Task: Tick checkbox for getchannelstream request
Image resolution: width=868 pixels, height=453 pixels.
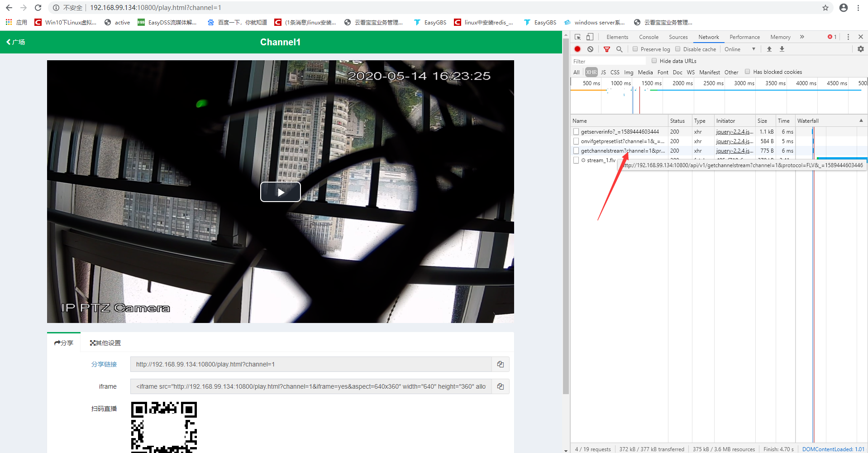Action: pos(576,151)
